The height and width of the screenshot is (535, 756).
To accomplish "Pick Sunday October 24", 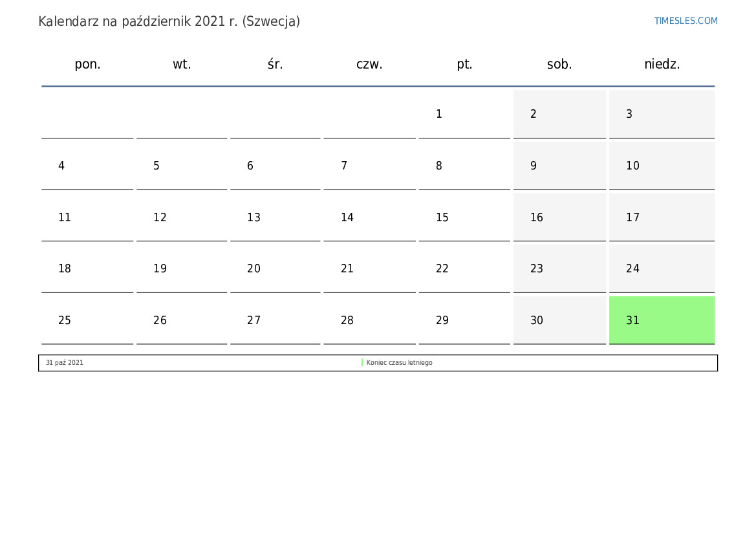I will coord(662,268).
